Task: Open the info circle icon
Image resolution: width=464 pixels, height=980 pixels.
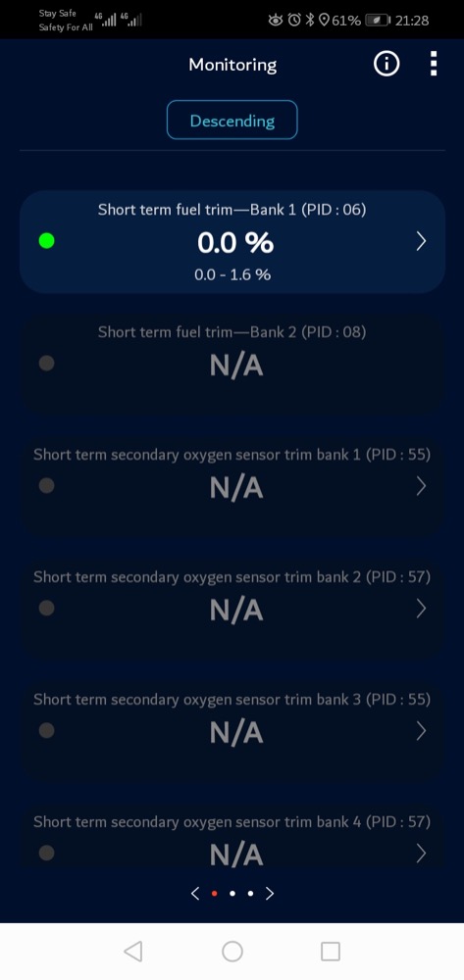Action: tap(386, 64)
